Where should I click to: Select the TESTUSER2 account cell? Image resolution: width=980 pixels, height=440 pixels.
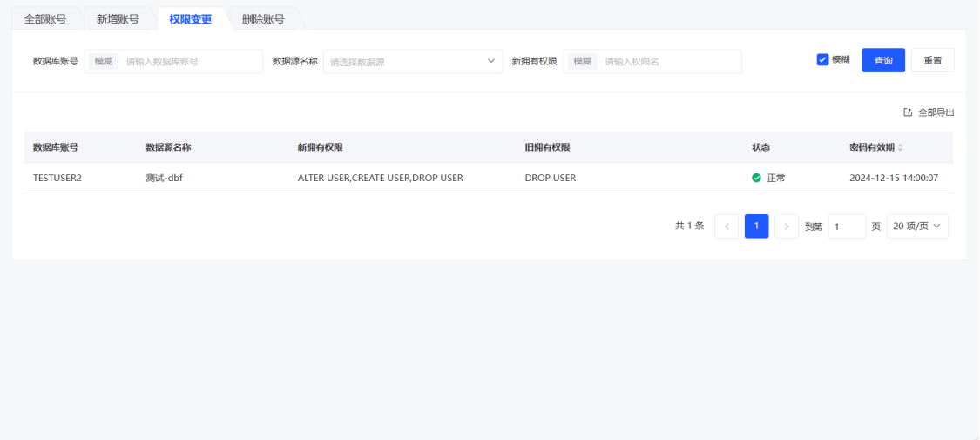pyautogui.click(x=57, y=178)
